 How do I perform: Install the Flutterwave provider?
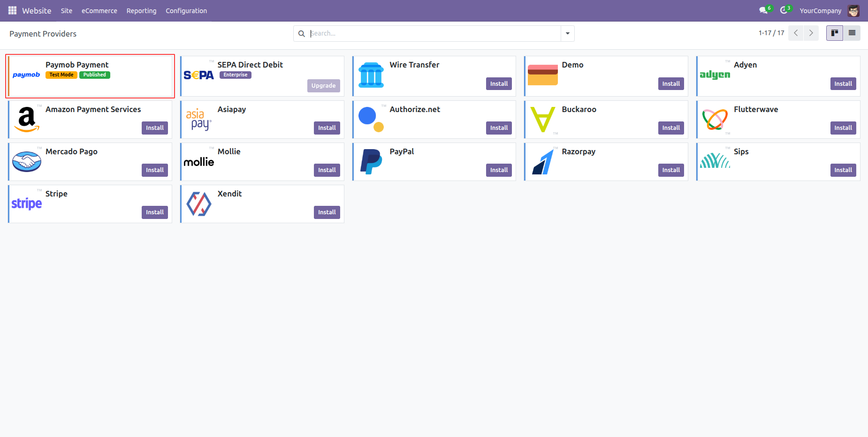pos(843,128)
